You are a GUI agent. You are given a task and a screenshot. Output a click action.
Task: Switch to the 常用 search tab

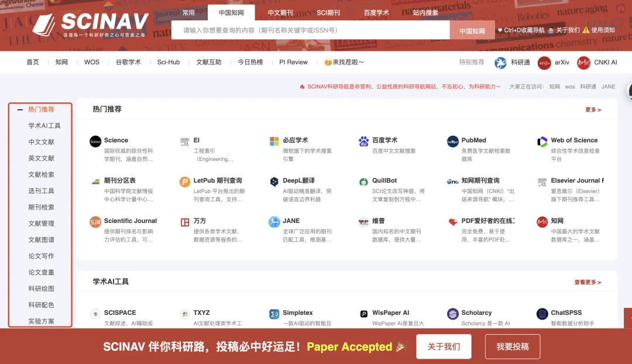(188, 12)
